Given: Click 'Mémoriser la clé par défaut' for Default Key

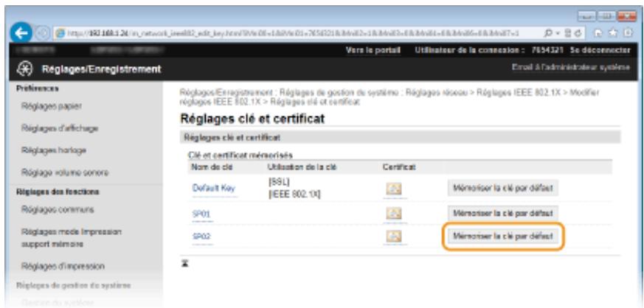Looking at the screenshot, I should [503, 188].
